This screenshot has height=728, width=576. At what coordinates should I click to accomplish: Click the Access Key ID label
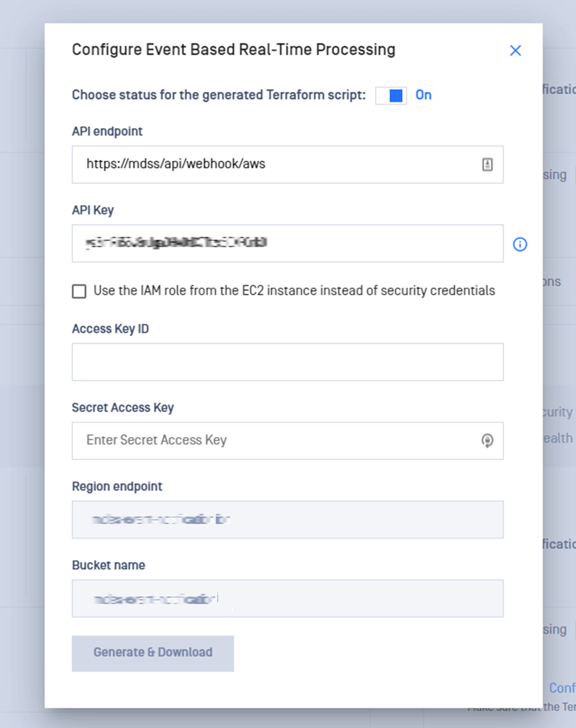110,328
